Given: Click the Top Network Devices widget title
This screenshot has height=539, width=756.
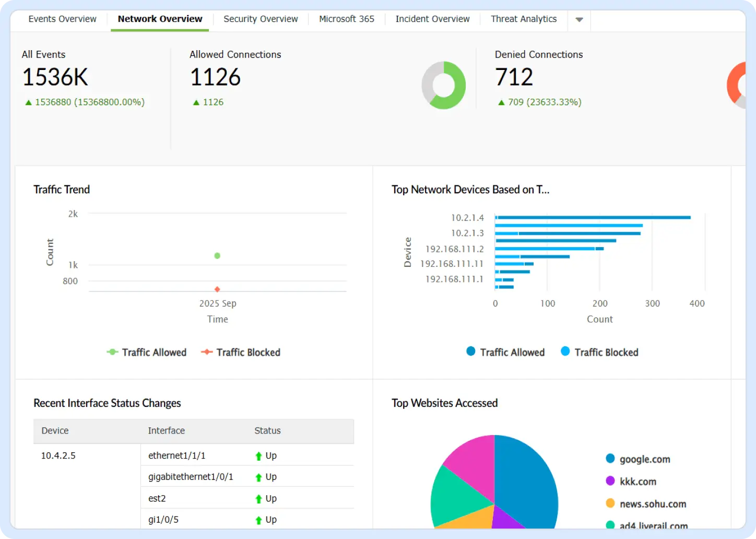Looking at the screenshot, I should (x=470, y=190).
